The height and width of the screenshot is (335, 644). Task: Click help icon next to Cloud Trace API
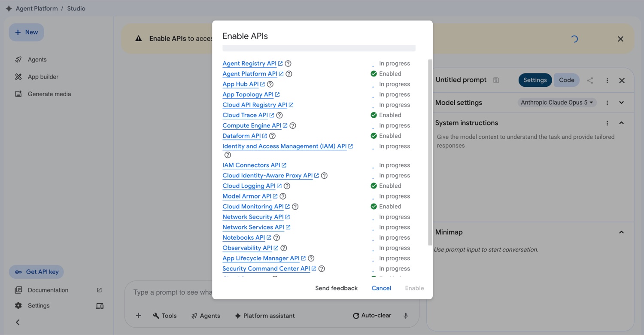pos(279,115)
